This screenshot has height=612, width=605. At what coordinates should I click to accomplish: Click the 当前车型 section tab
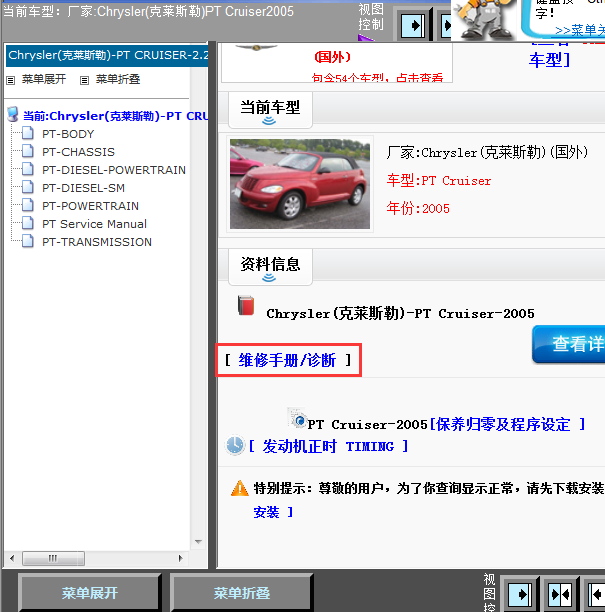[x=270, y=110]
